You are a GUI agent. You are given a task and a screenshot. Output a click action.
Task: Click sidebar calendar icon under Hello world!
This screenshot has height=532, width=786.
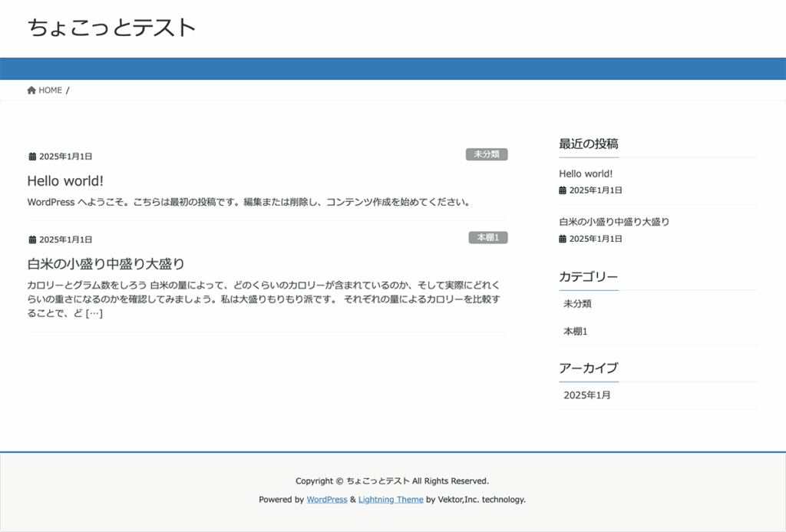tap(563, 190)
